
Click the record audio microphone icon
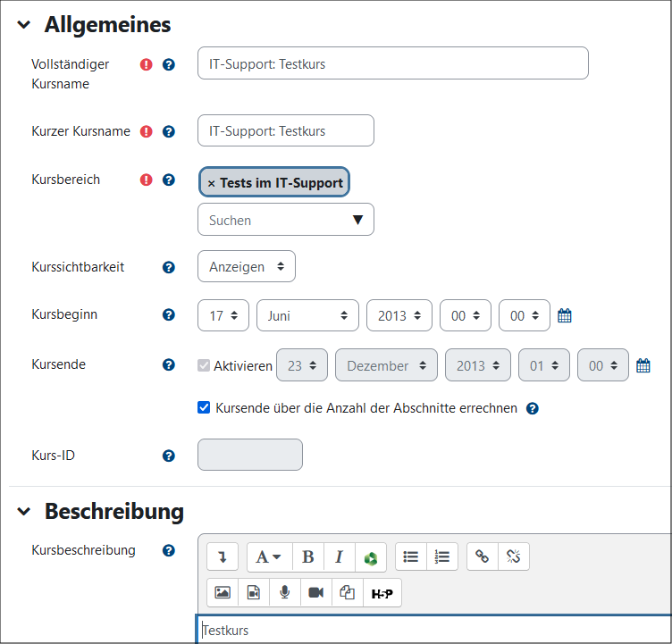point(284,592)
